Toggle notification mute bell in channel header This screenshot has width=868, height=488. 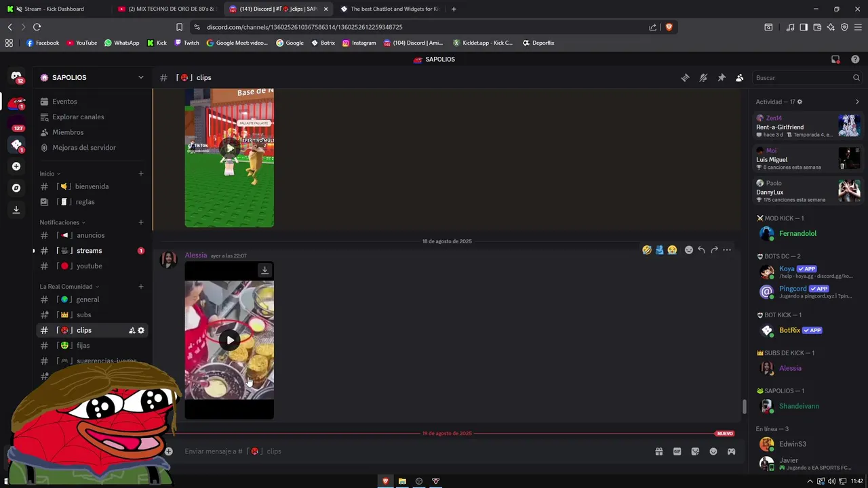(703, 78)
